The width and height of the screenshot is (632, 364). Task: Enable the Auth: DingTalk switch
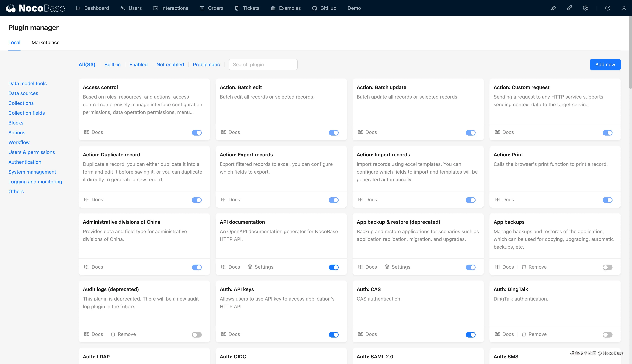(607, 335)
